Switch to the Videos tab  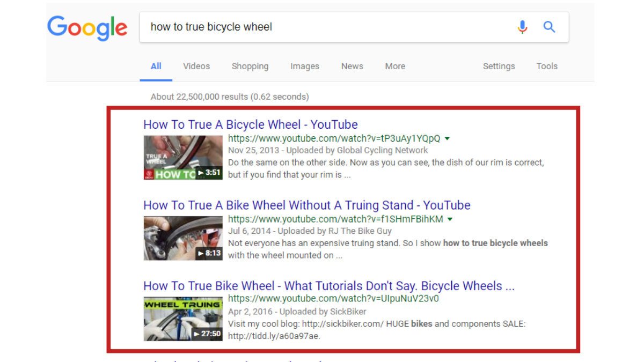point(196,66)
